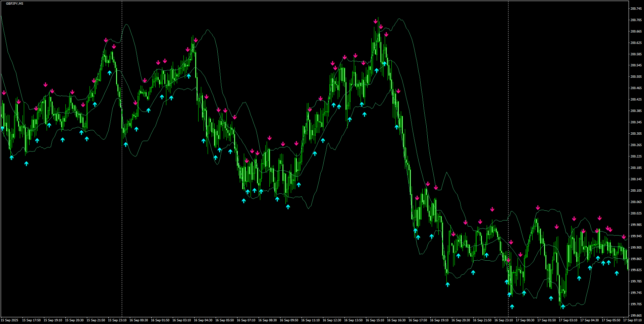Click the 16 Sep 12:30 time label

point(332,320)
